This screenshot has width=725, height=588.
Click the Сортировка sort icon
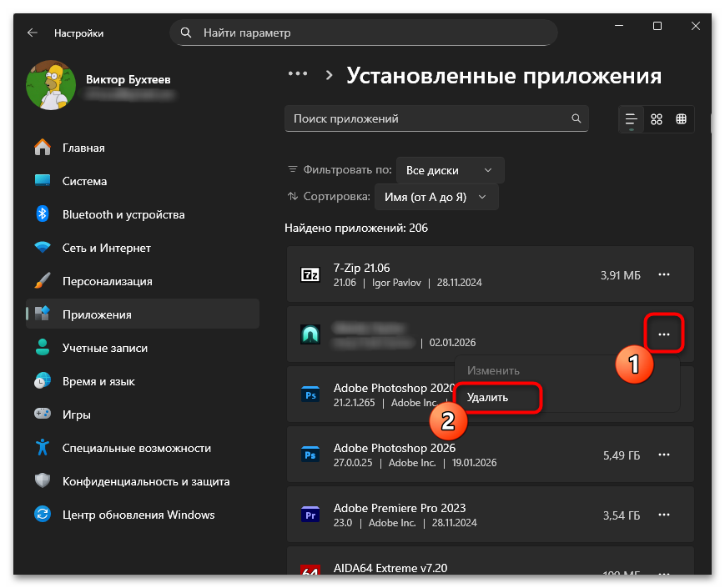point(292,196)
